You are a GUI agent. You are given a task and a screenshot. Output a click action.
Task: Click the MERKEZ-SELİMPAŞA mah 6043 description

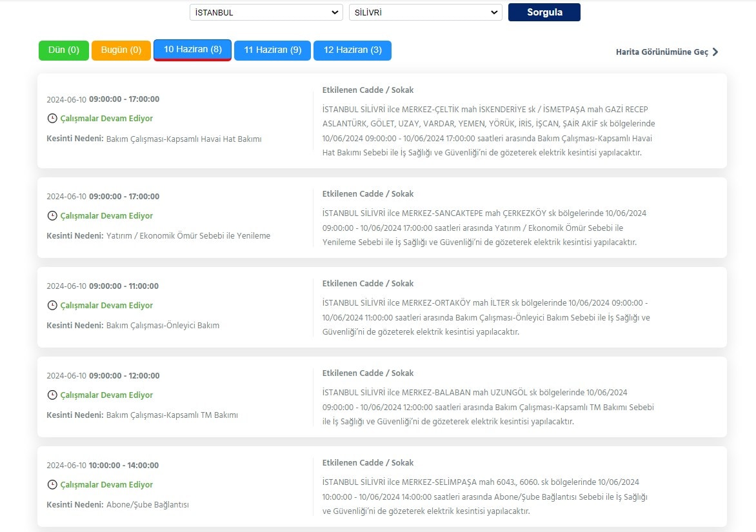tap(484, 497)
